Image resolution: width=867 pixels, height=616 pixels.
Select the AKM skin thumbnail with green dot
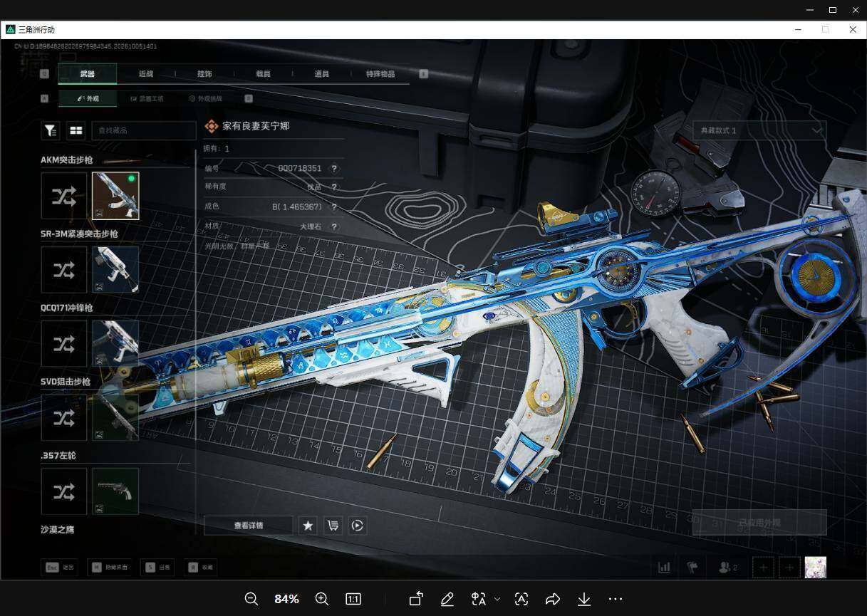point(115,196)
